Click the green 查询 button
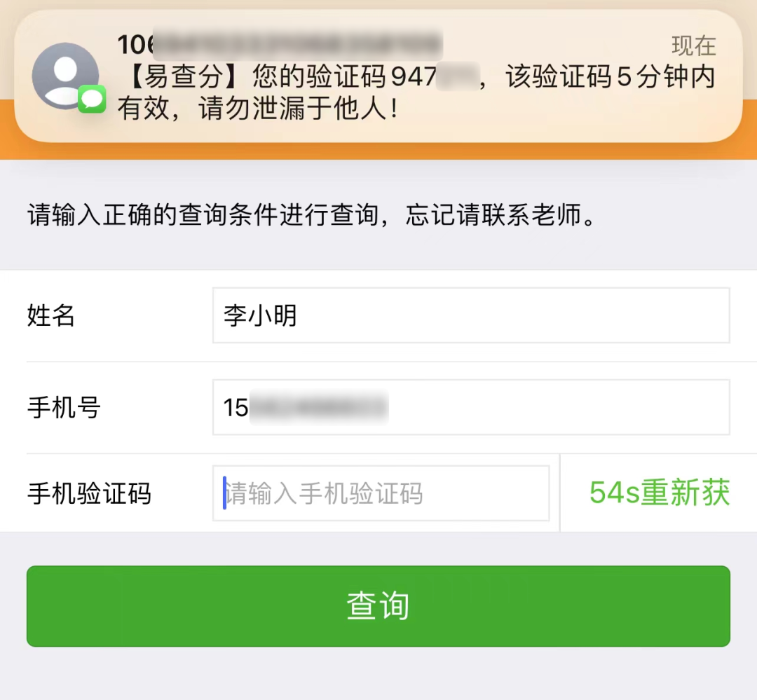This screenshot has height=700, width=757. pyautogui.click(x=378, y=606)
